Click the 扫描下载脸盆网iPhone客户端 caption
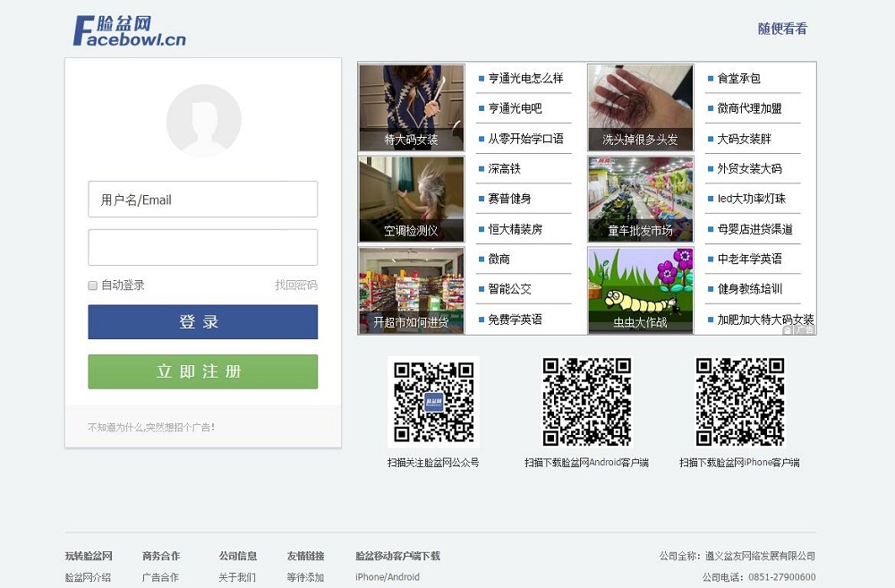Image resolution: width=895 pixels, height=588 pixels. [739, 463]
